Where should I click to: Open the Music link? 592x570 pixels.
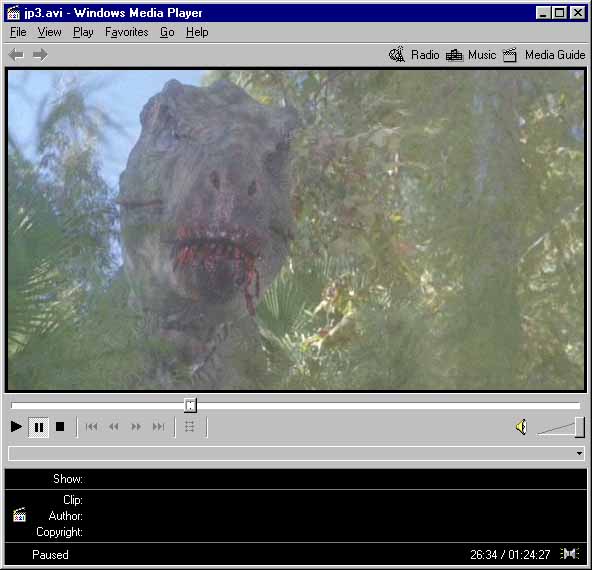471,55
